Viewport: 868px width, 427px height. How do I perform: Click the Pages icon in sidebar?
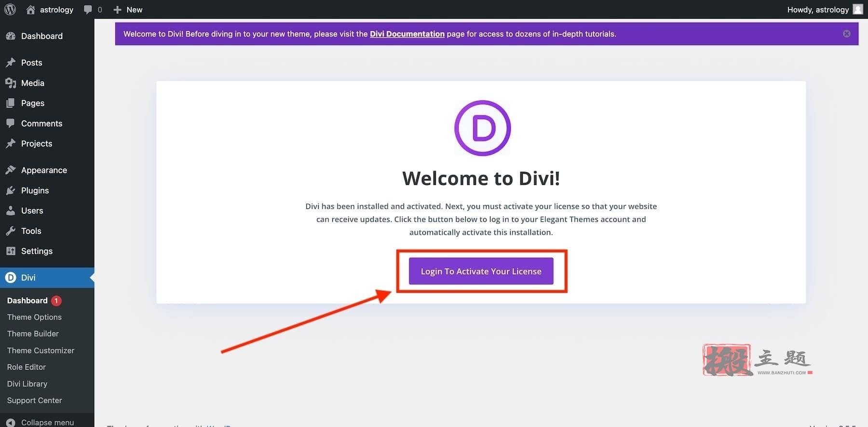[x=11, y=103]
